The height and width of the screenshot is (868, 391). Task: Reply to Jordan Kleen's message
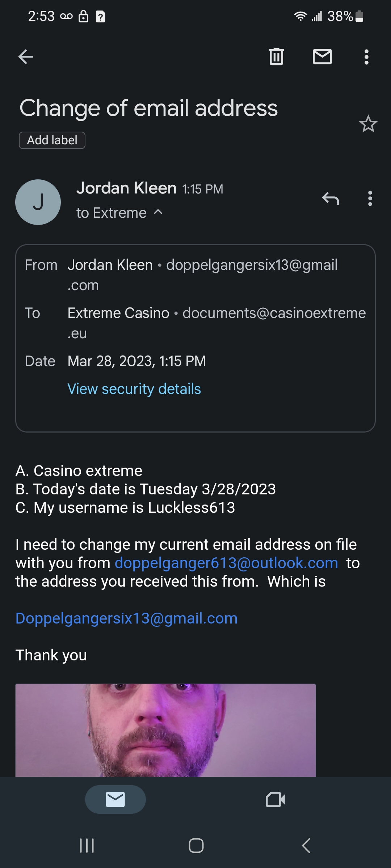click(331, 199)
